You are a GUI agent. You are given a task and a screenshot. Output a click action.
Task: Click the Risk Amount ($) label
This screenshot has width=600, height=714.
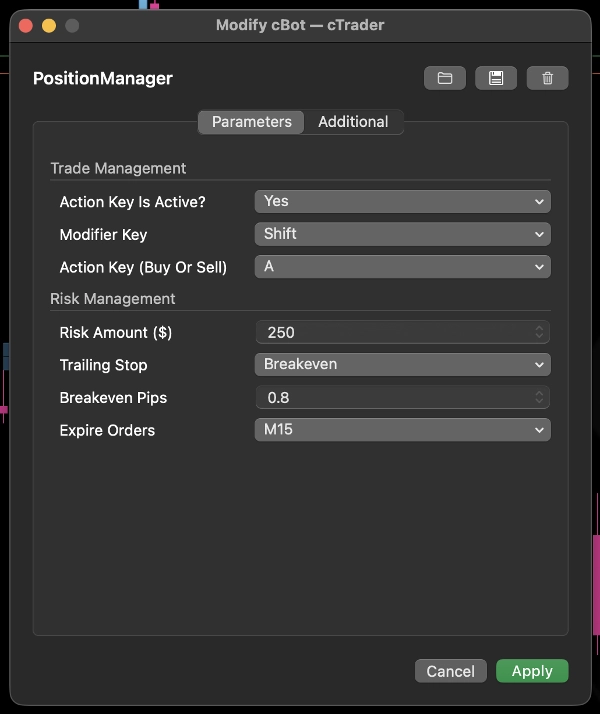pyautogui.click(x=116, y=332)
